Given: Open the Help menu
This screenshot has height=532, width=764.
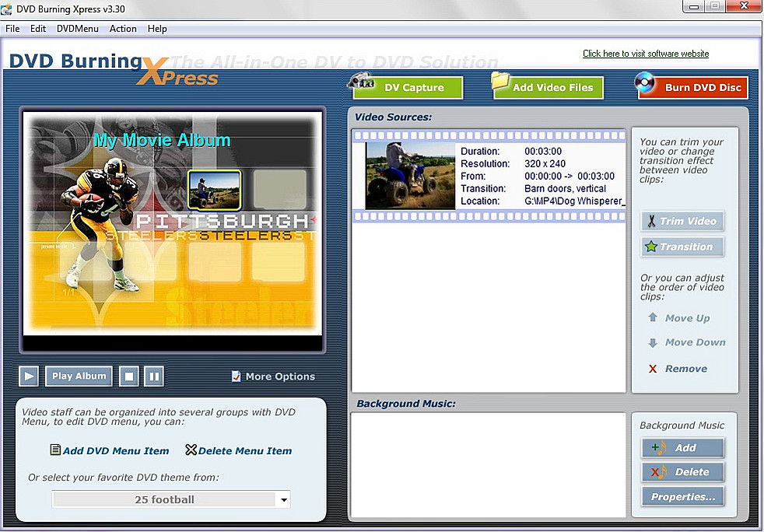Looking at the screenshot, I should click(x=157, y=29).
